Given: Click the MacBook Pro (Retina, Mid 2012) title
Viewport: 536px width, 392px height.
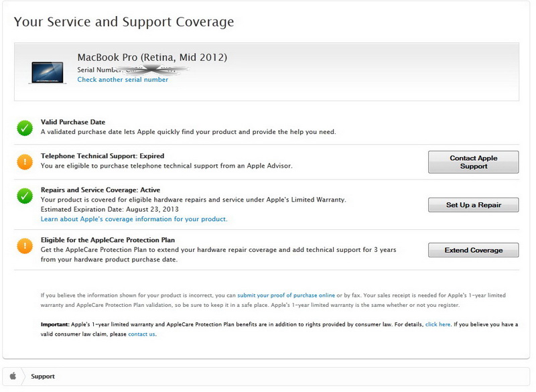Looking at the screenshot, I should pos(152,57).
